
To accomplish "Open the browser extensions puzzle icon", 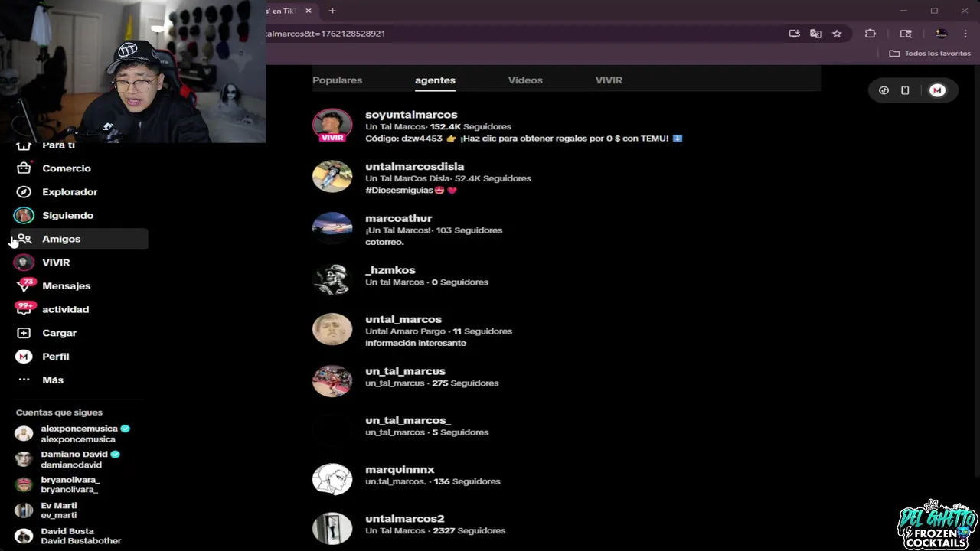I will (871, 34).
